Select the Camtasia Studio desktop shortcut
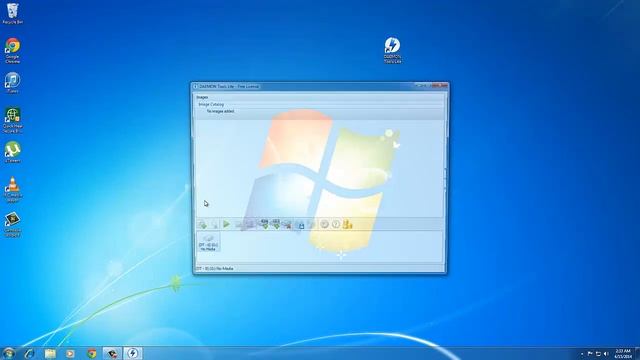Image resolution: width=640 pixels, height=360 pixels. (x=13, y=224)
